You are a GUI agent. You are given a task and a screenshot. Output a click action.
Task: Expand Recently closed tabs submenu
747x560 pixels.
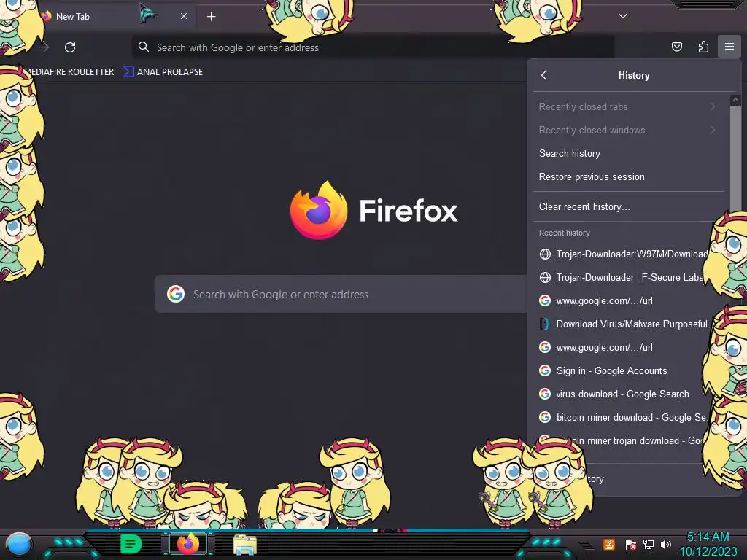(x=628, y=106)
